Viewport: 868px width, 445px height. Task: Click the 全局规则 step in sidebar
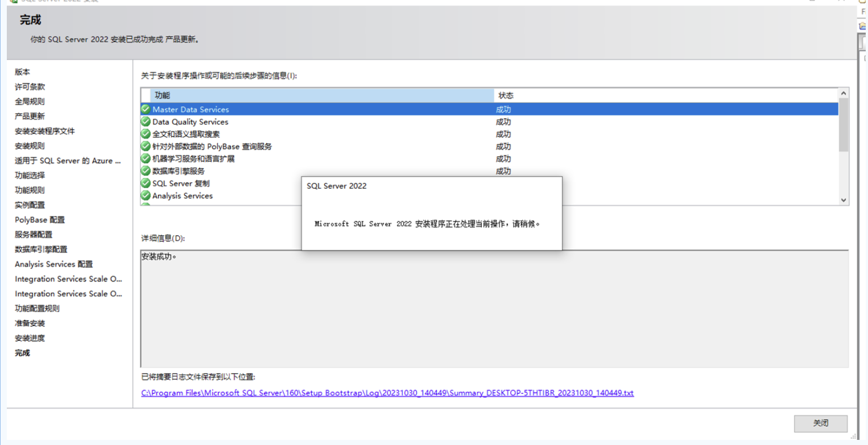[x=30, y=102]
